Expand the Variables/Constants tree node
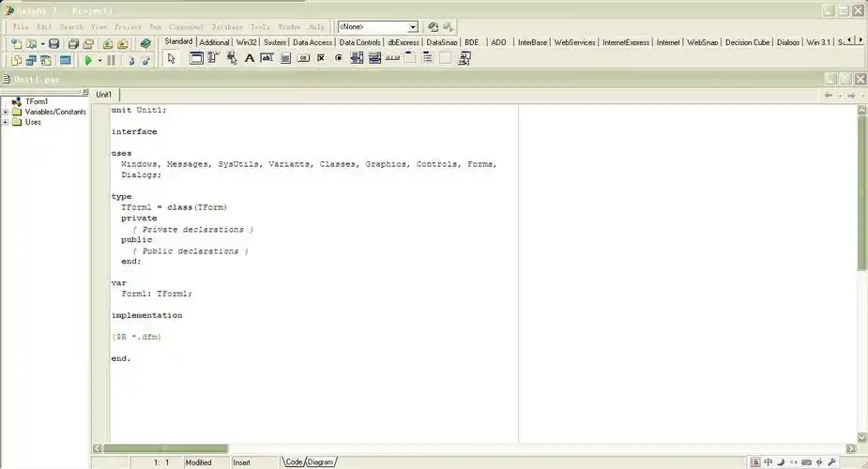The image size is (868, 469). click(6, 112)
